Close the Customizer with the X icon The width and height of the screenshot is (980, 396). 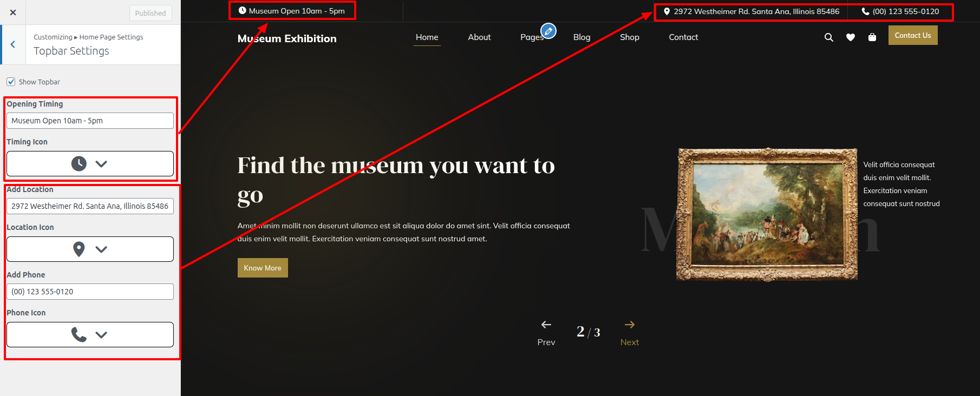13,12
